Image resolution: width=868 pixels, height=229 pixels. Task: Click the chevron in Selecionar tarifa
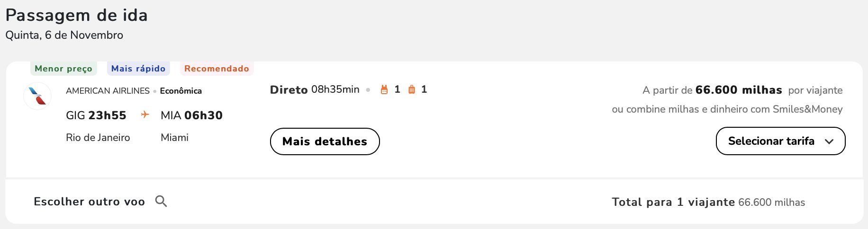click(829, 141)
